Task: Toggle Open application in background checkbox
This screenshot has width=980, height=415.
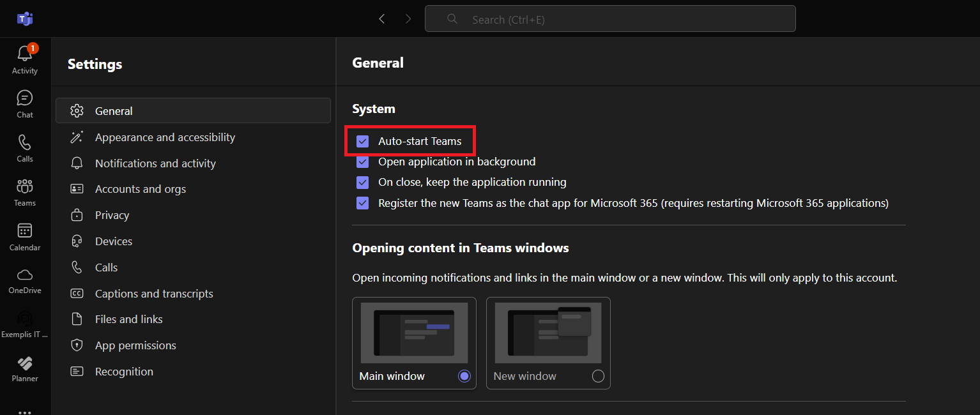Action: coord(363,162)
